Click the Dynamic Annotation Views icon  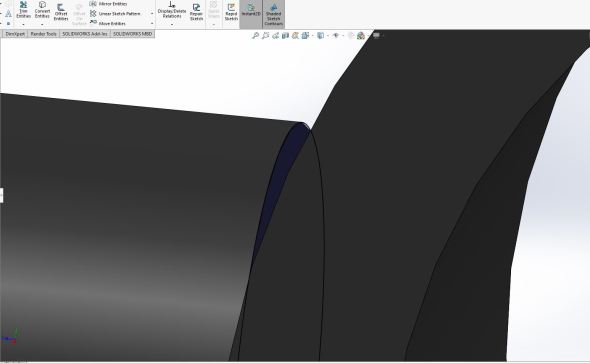295,35
